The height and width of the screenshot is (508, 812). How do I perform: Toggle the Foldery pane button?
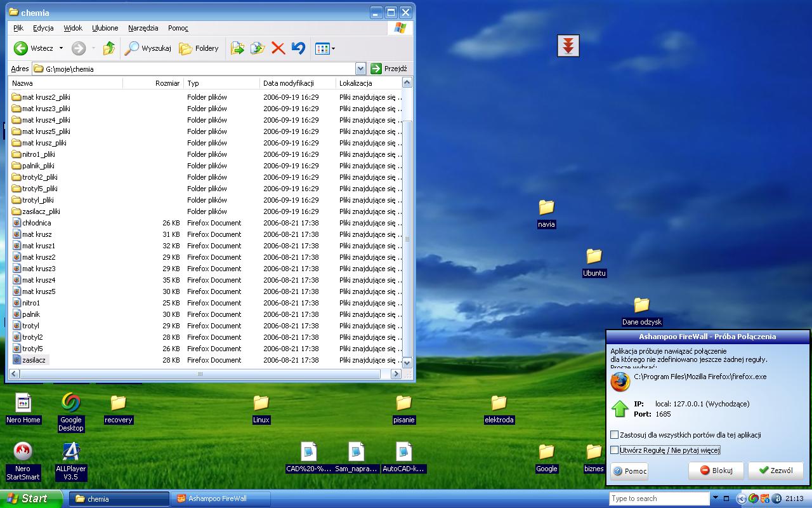click(x=199, y=48)
